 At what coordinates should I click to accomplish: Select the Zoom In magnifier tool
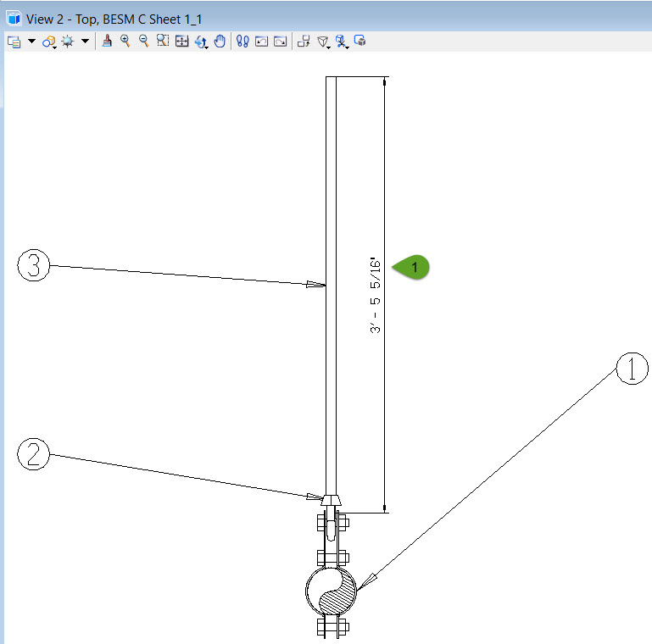coord(125,41)
